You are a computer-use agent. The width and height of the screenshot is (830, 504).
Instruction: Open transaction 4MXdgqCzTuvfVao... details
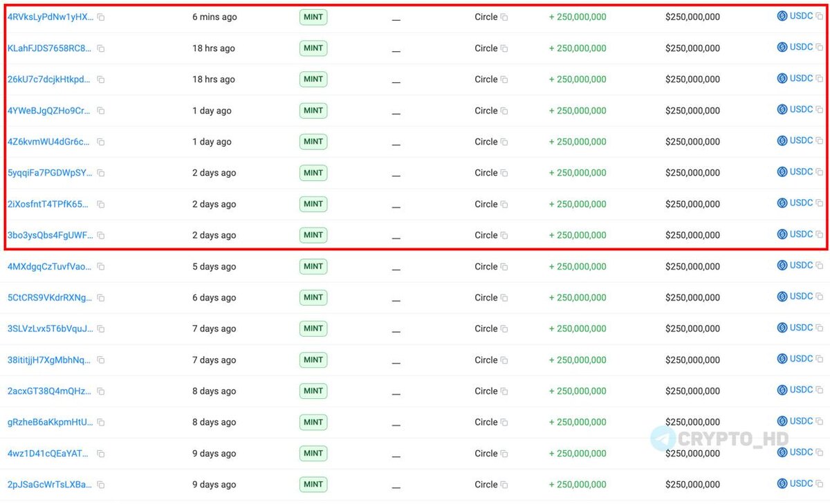pos(50,266)
